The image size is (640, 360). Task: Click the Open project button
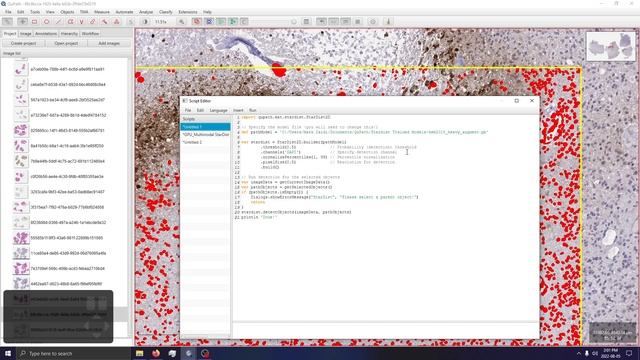point(66,43)
